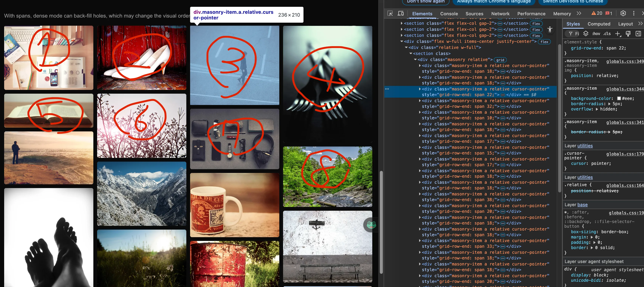This screenshot has height=287, width=644.
Task: Click the #eee background-color swatch
Action: [619, 99]
